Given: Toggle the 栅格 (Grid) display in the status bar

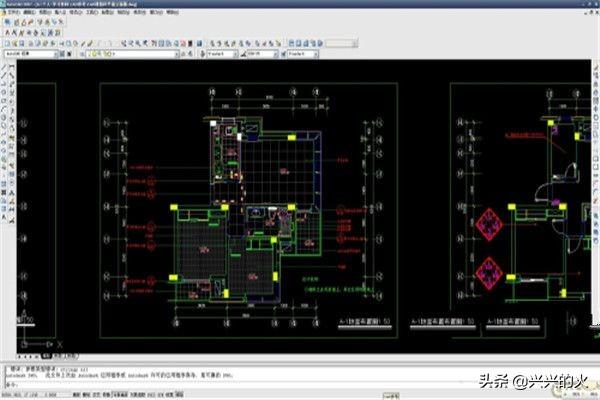Looking at the screenshot, I should coord(86,394).
